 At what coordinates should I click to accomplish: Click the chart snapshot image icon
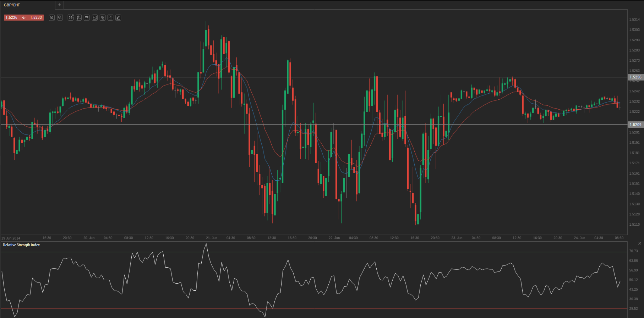[x=95, y=18]
